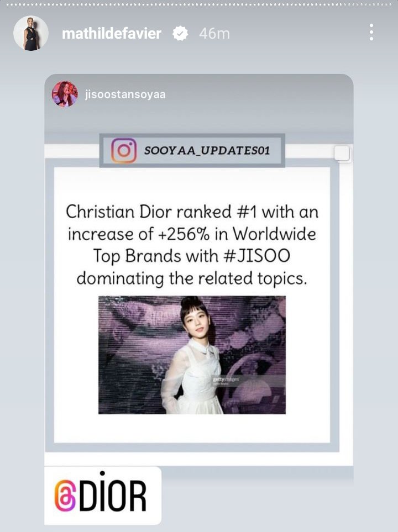Click the "Christian Dior ranked #1" text line
Screen dimensions: 398x532
click(x=192, y=212)
